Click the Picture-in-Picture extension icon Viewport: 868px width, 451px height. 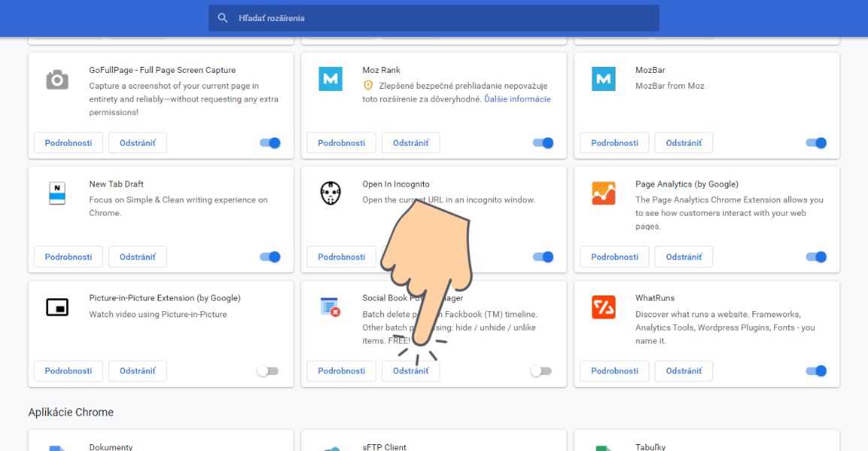pyautogui.click(x=57, y=307)
